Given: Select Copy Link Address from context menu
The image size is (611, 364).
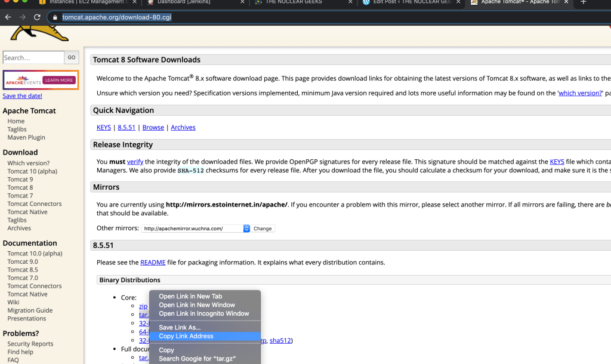Looking at the screenshot, I should pyautogui.click(x=186, y=336).
